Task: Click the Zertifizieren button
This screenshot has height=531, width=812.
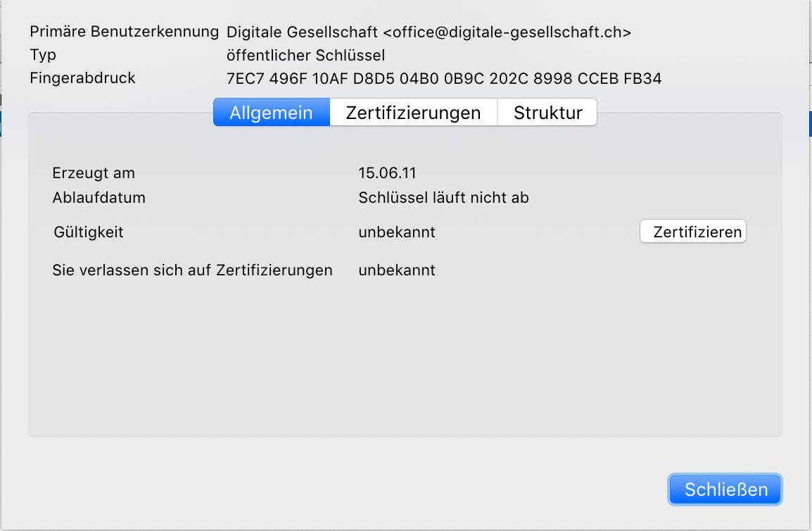Action: click(x=693, y=231)
